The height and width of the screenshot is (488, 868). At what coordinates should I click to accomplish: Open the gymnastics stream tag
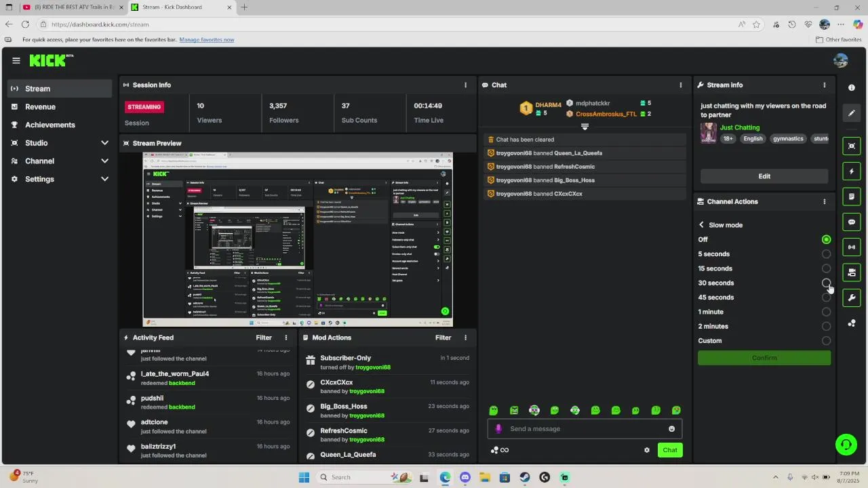click(x=788, y=138)
